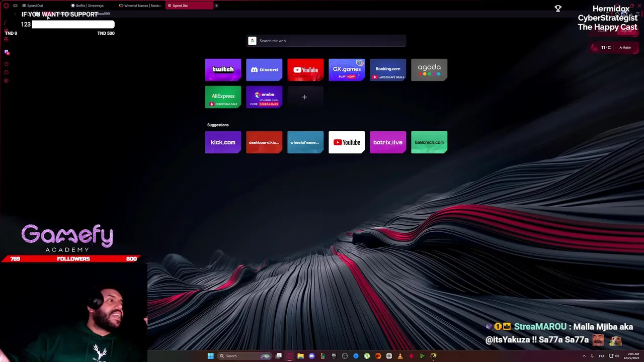Image resolution: width=644 pixels, height=362 pixels.
Task: Open CapCut from the taskbar
Action: (389, 356)
